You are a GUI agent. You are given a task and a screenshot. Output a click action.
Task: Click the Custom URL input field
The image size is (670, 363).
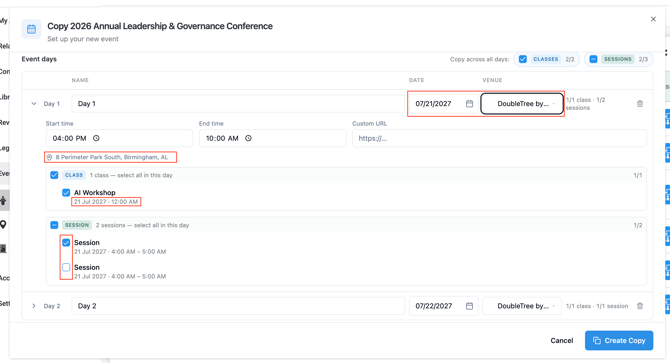[499, 138]
